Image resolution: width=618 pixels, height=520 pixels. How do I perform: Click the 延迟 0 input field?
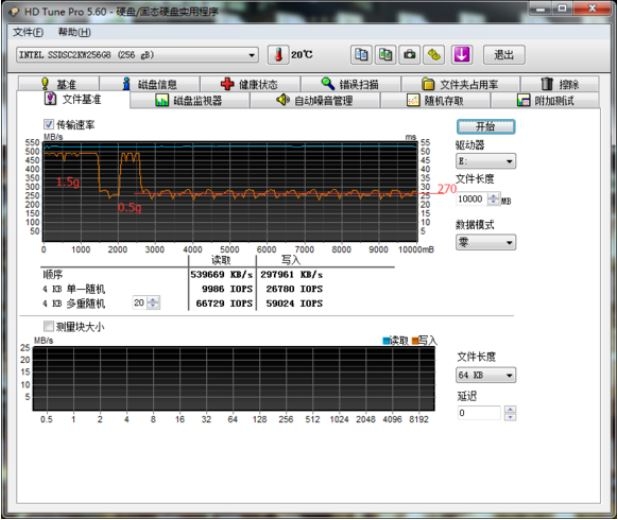[480, 413]
